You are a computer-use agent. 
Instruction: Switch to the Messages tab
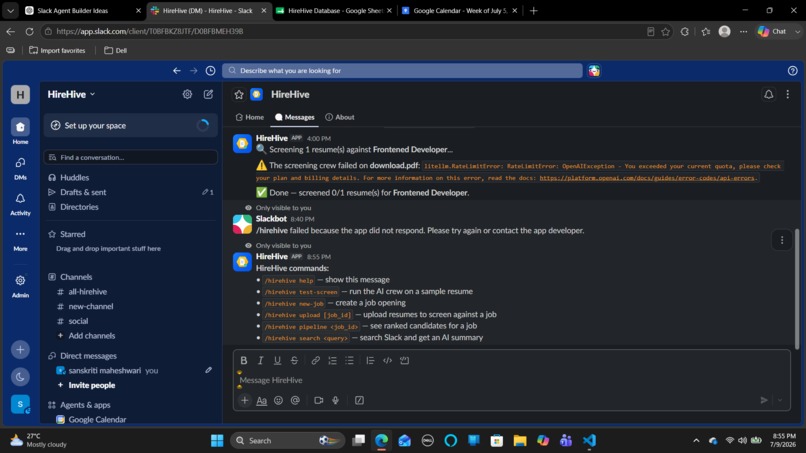295,117
